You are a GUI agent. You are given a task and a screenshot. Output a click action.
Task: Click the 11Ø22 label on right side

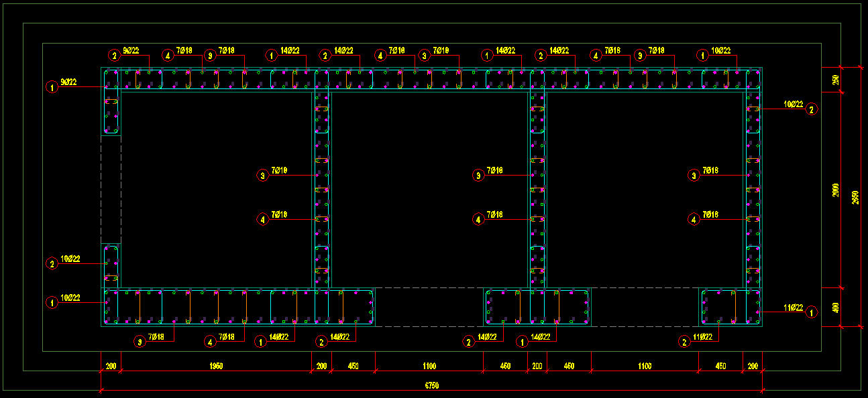[x=792, y=308]
